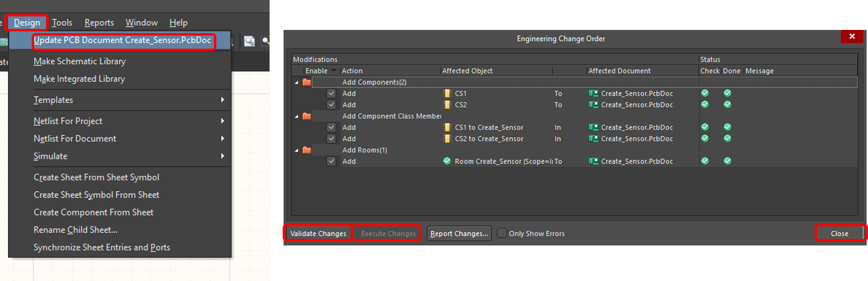The image size is (868, 281).
Task: Open the Enable column dropdown arrow
Action: coord(334,71)
